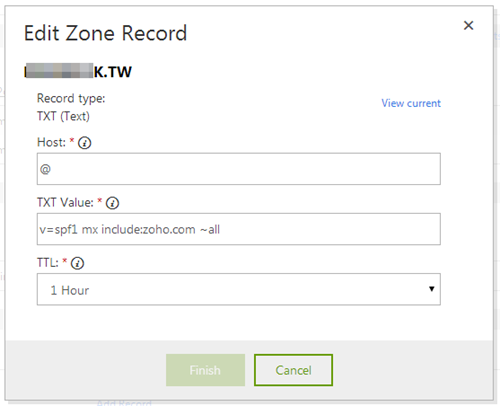Click the Add Record link behind the dialog
Image resolution: width=500 pixels, height=406 pixels.
pyautogui.click(x=124, y=403)
